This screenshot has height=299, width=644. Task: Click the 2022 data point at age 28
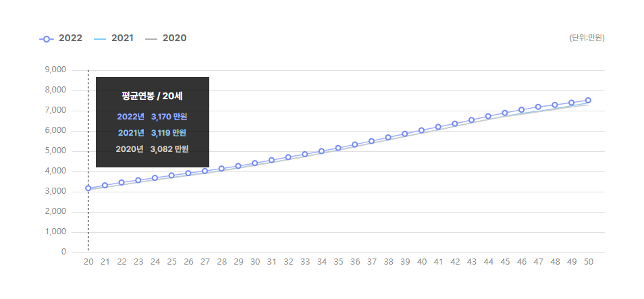(x=221, y=168)
